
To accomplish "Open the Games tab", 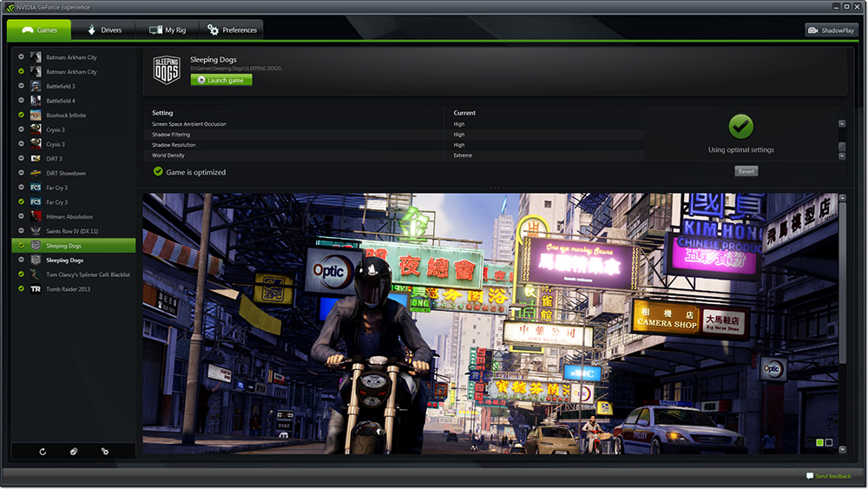I will 39,30.
